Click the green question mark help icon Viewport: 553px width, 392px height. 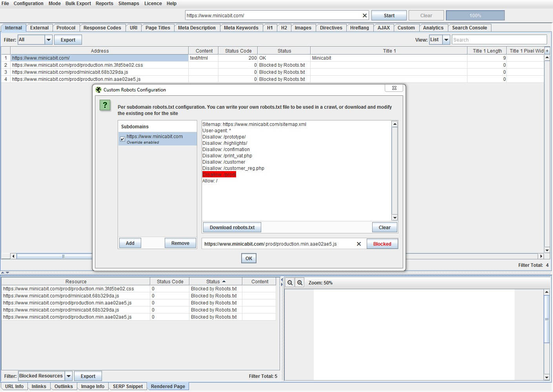(105, 105)
